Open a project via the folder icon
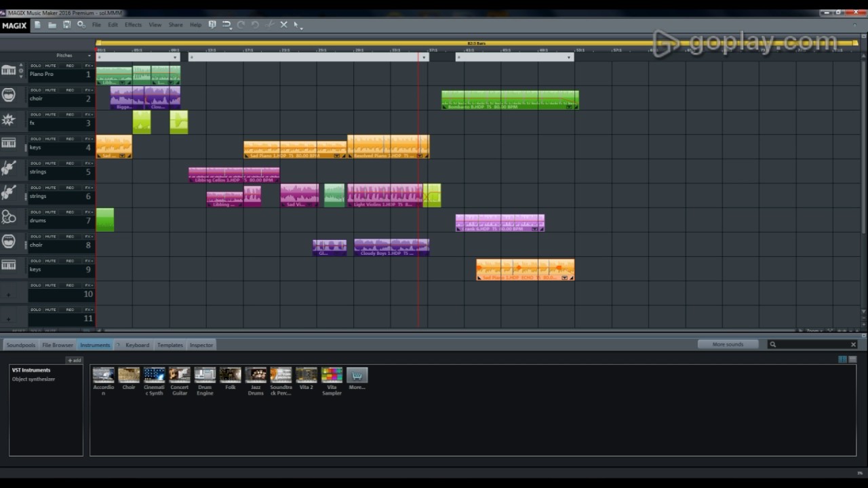Screen dimensions: 868x488 (x=52, y=25)
